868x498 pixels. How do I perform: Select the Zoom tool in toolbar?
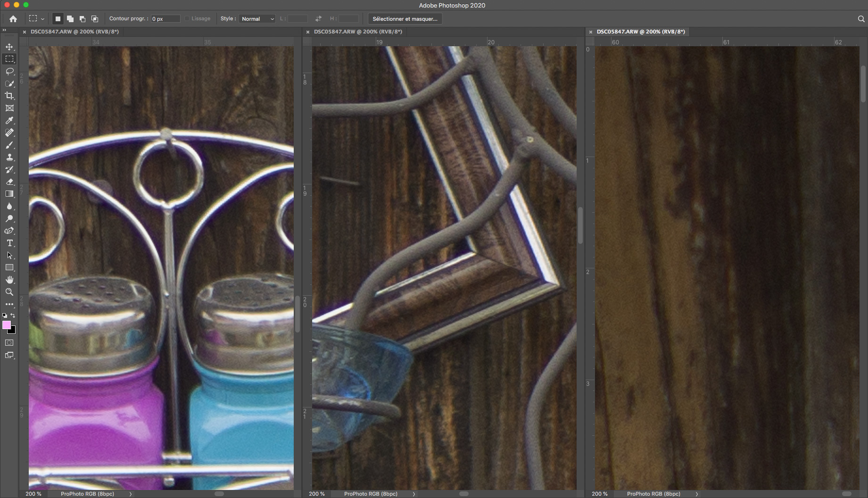pos(9,292)
